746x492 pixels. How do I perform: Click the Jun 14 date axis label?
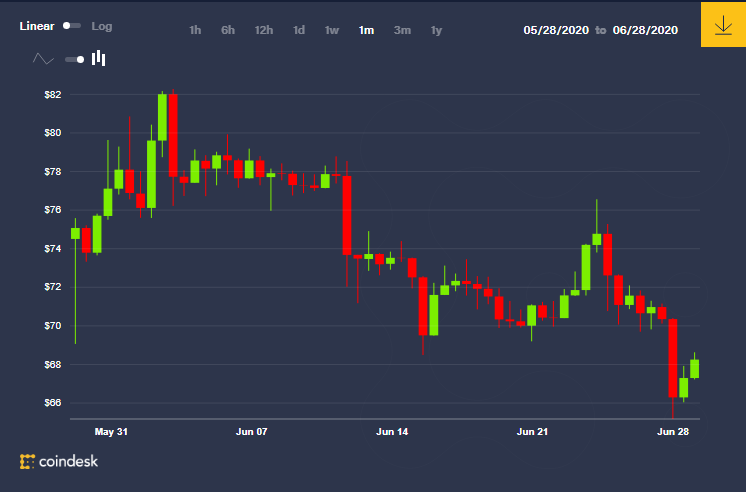coord(392,432)
